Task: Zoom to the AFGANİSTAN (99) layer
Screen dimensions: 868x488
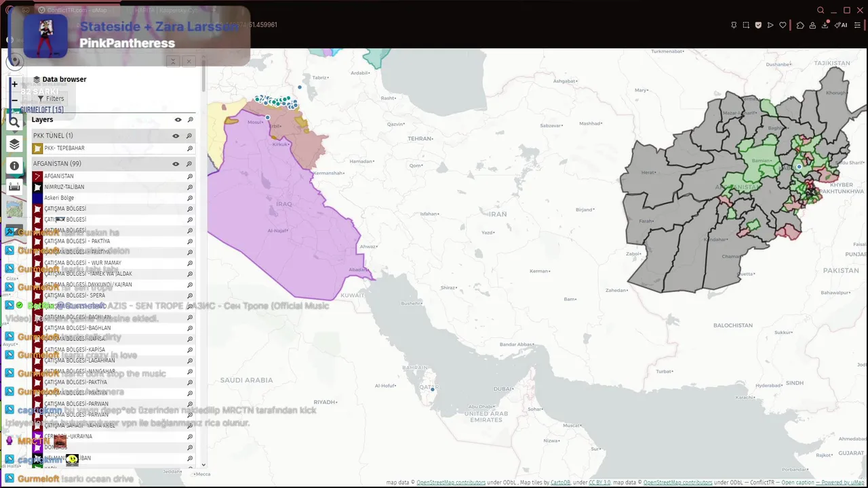Action: [x=190, y=164]
